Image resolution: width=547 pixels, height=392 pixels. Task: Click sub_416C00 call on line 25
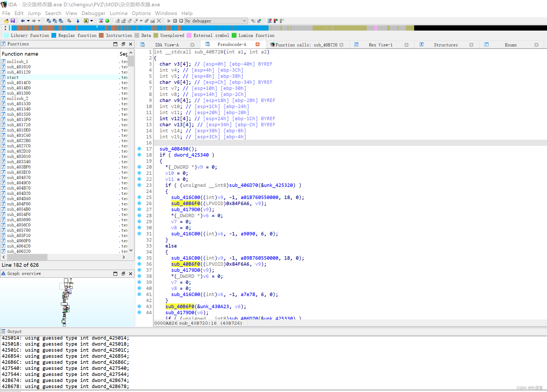(x=186, y=197)
